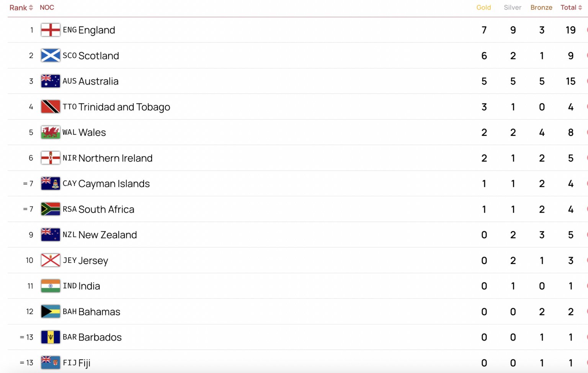Open the New Zealand country link

tap(108, 235)
